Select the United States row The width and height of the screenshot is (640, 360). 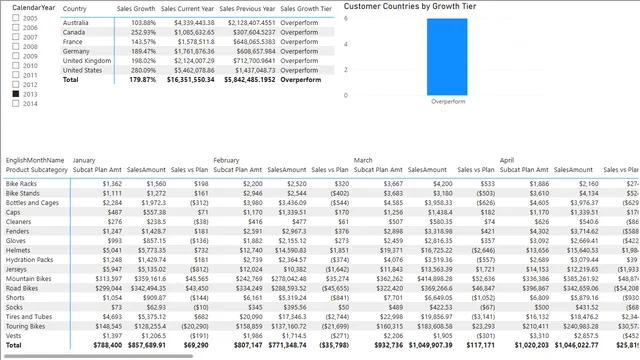point(198,70)
